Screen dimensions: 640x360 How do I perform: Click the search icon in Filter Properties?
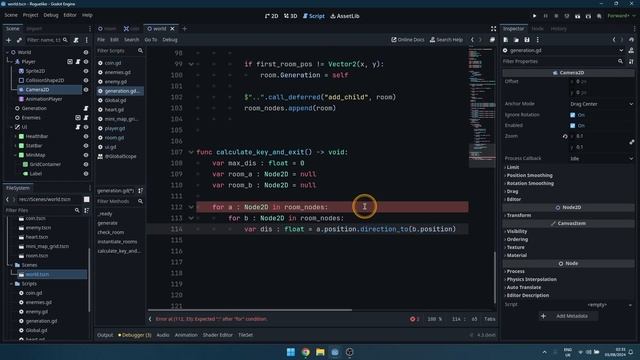(620, 61)
